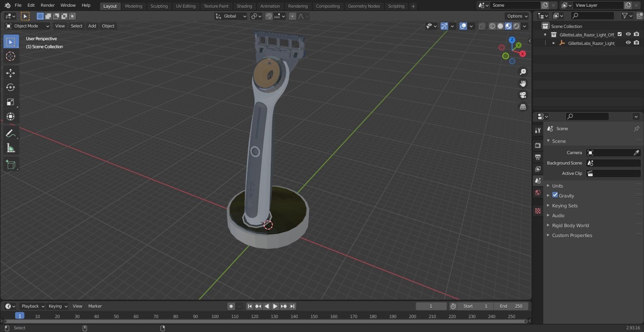
Task: Open the Options dropdown
Action: point(517,16)
